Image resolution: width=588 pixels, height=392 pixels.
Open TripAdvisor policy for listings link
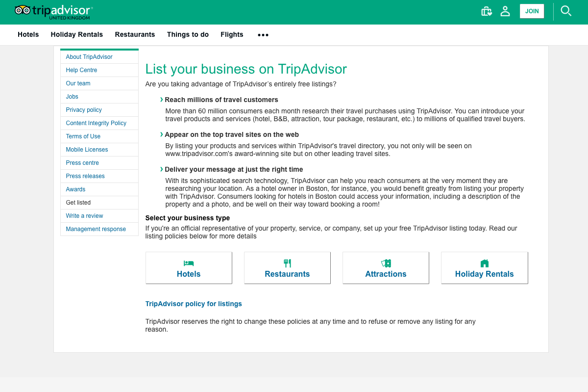[x=194, y=304]
